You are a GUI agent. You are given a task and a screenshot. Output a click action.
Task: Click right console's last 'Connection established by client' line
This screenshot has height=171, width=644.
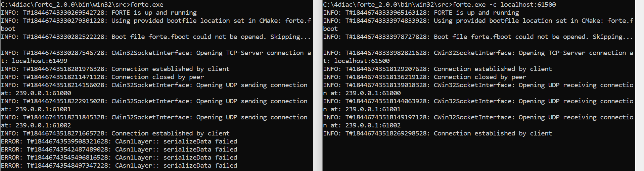click(x=438, y=133)
